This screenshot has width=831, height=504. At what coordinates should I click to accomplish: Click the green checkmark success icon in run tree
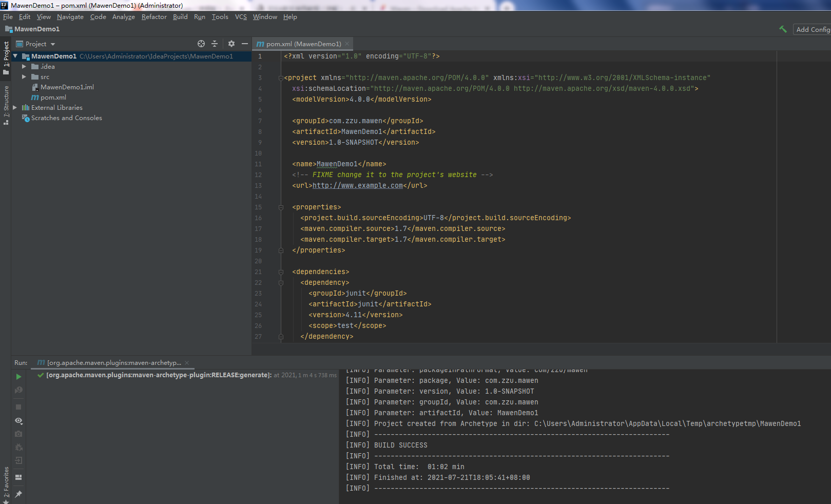coord(41,375)
